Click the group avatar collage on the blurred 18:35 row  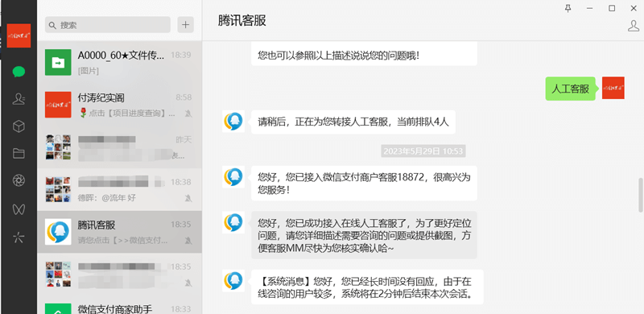(58, 275)
